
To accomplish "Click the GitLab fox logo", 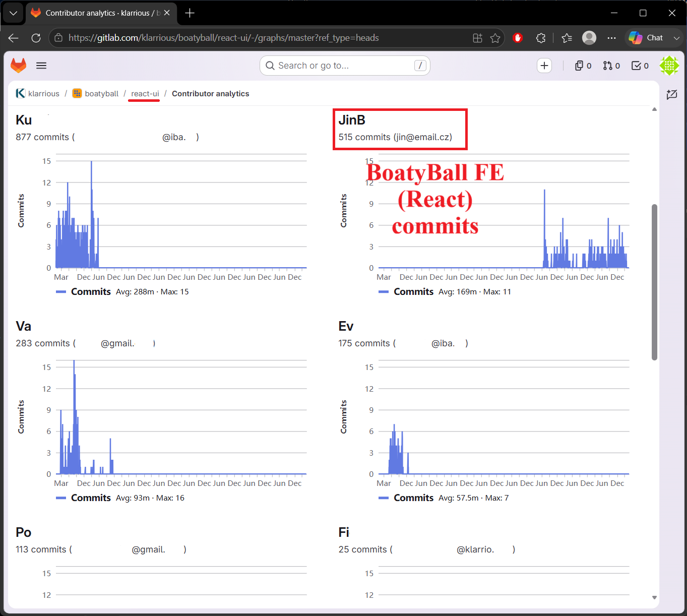I will click(x=19, y=66).
